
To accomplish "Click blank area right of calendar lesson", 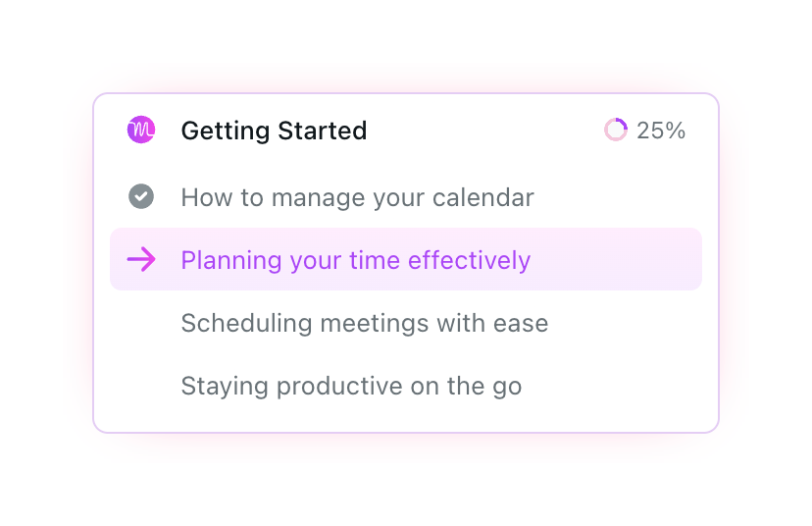I will coord(618,197).
